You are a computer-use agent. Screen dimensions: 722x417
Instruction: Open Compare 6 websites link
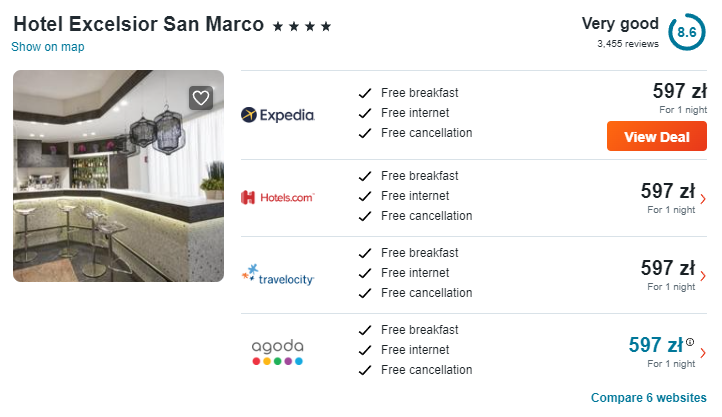point(648,397)
